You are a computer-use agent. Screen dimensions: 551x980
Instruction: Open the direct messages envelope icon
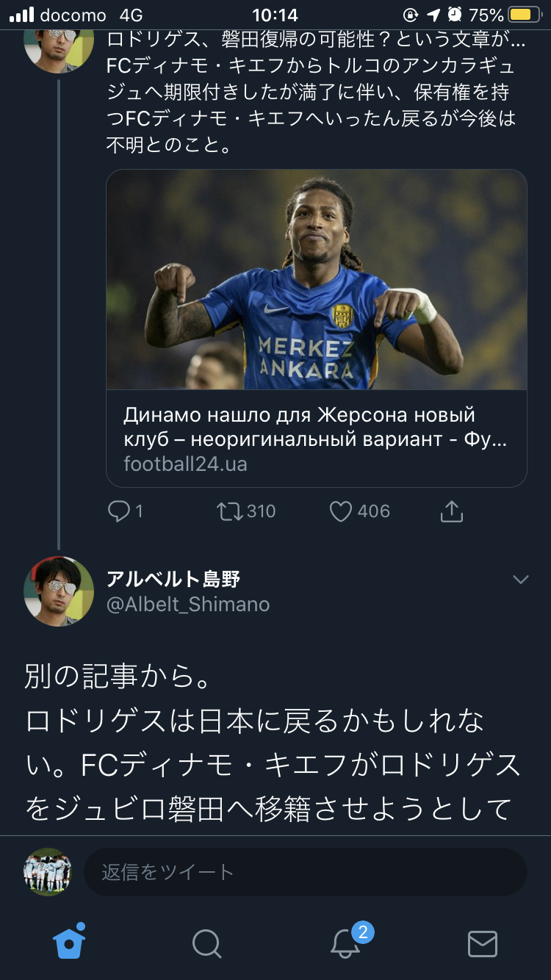[483, 944]
